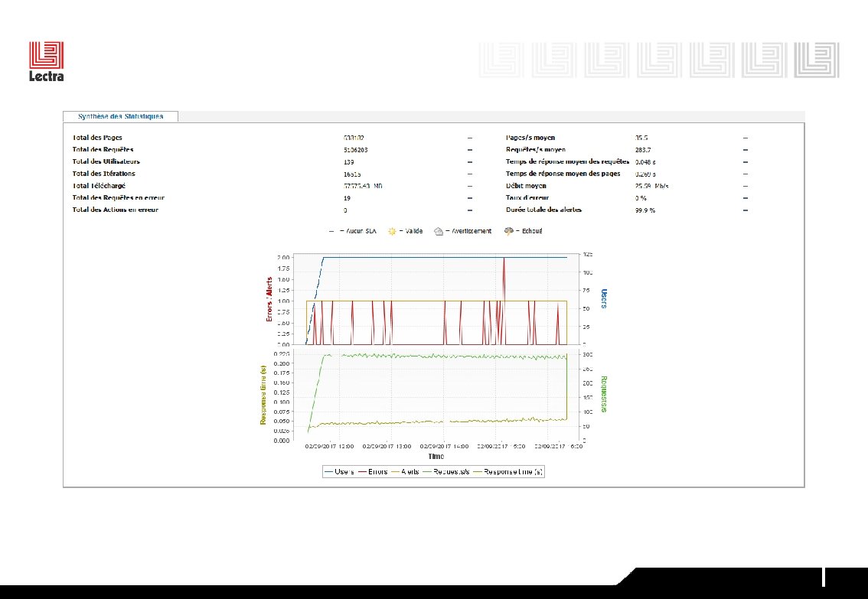868x599 pixels.
Task: Click the 02/09/2017 14:00 time axis label
Action: click(x=444, y=446)
